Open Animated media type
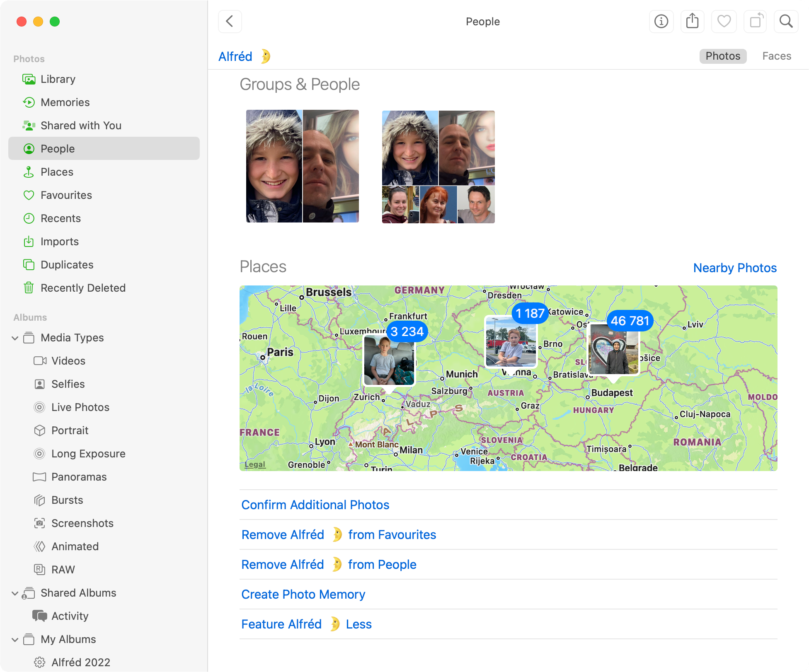The height and width of the screenshot is (672, 809). click(x=104, y=546)
